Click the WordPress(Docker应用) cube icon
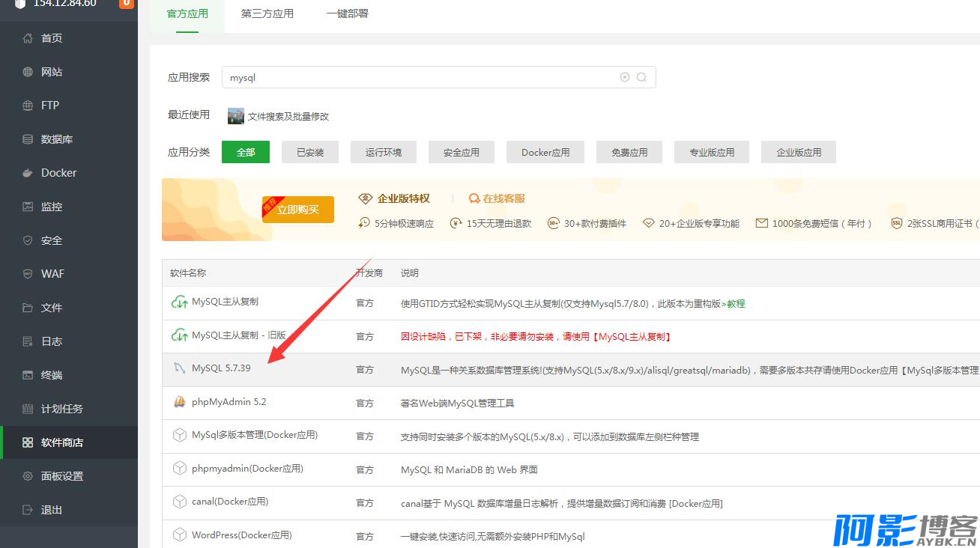Image resolution: width=980 pixels, height=548 pixels. point(179,535)
